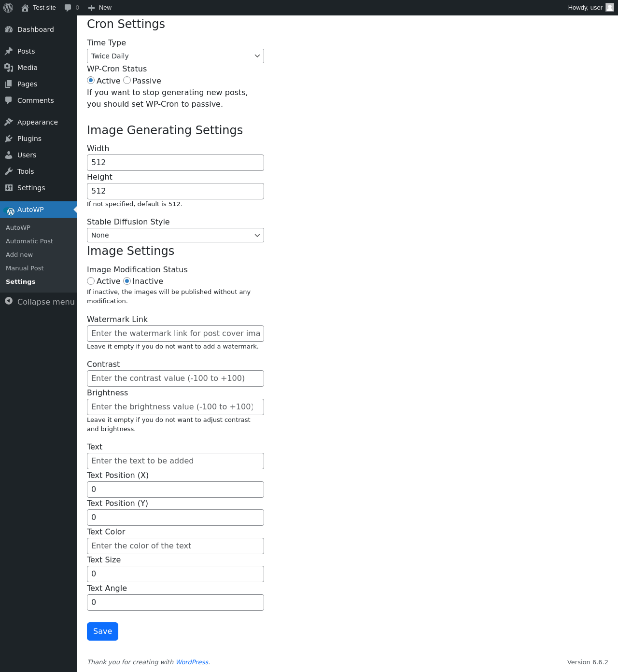618x672 pixels.
Task: Expand the Stable Diffusion Style dropdown
Action: [175, 235]
